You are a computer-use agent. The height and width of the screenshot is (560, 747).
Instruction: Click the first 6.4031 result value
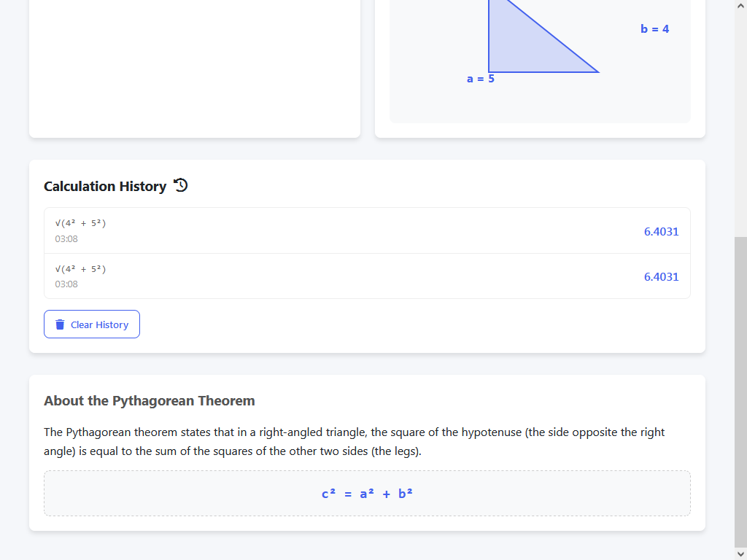[x=661, y=232]
